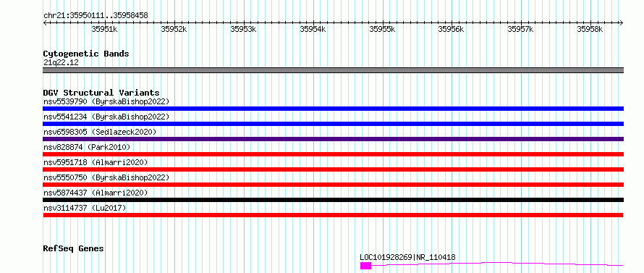Open variant nsv5550750 (ByrskaBishop2022) label

point(106,177)
